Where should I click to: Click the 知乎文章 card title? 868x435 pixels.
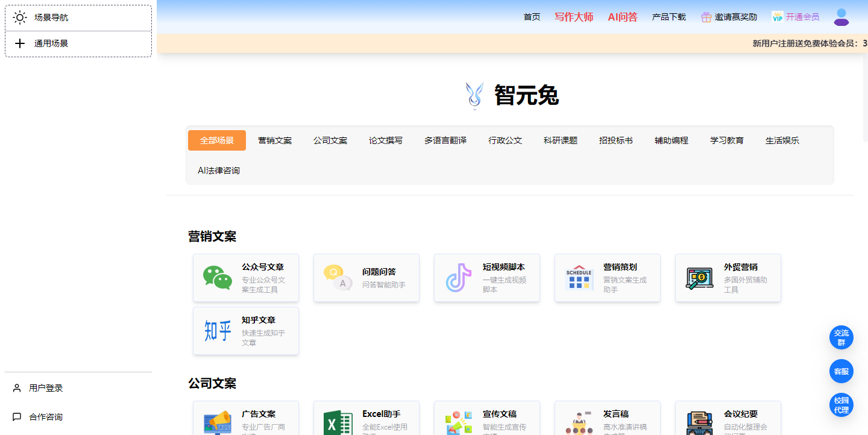coord(259,320)
